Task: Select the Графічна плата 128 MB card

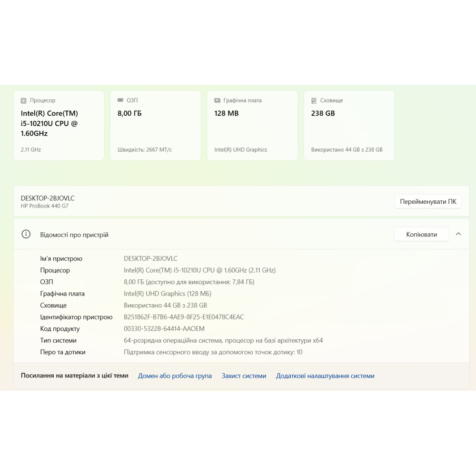Action: tap(252, 125)
